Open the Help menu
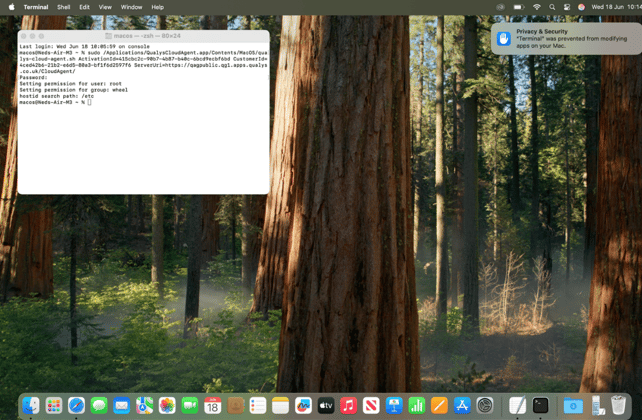642x420 pixels. (x=158, y=7)
